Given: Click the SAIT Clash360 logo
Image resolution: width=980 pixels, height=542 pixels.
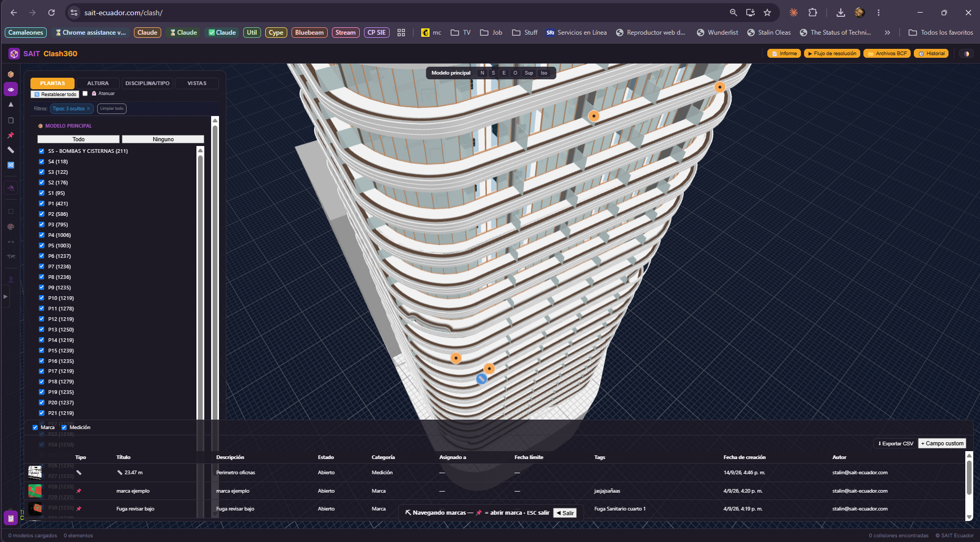Looking at the screenshot, I should point(43,54).
